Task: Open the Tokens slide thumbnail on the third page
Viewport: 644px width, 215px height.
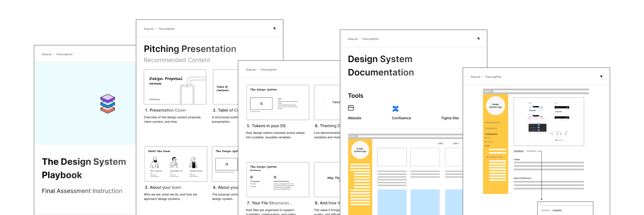Action: click(278, 102)
